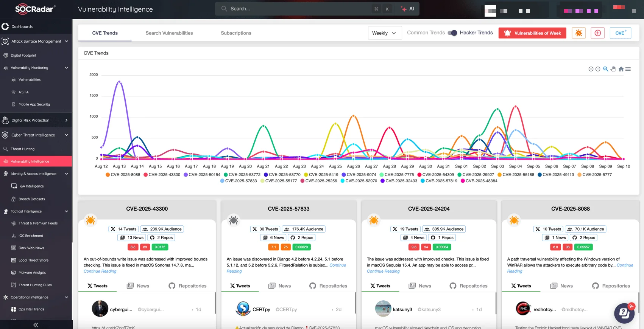Viewport: 644px width, 329px height.
Task: Continue Reading on CVE-2025-24204 card
Action: [x=383, y=271]
